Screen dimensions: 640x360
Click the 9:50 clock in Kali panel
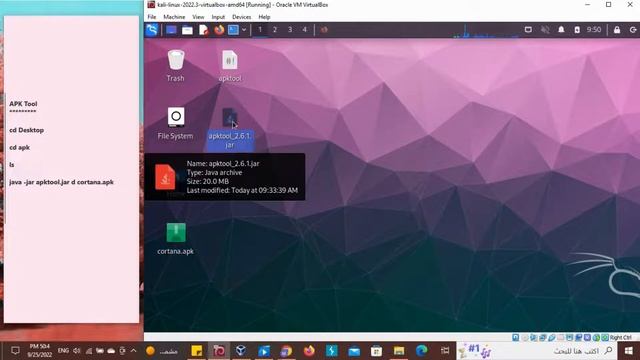pyautogui.click(x=594, y=30)
